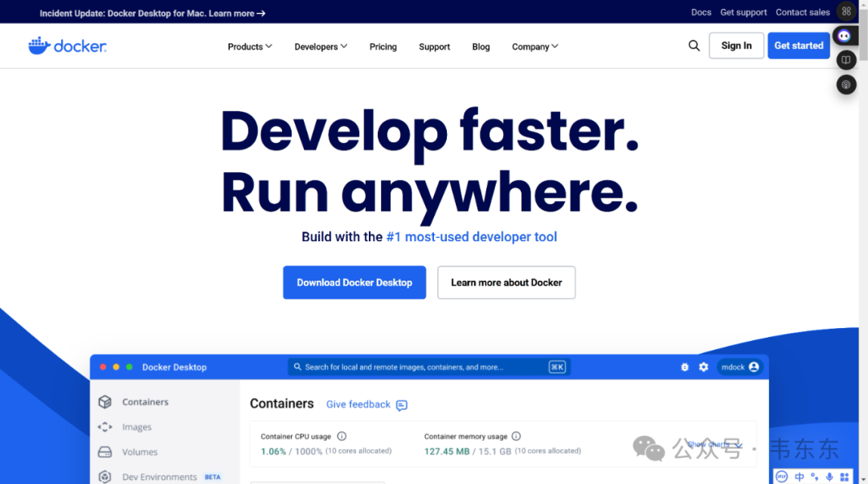Click the four-circle grid icon in floating sidebar
The image size is (868, 484).
click(845, 11)
